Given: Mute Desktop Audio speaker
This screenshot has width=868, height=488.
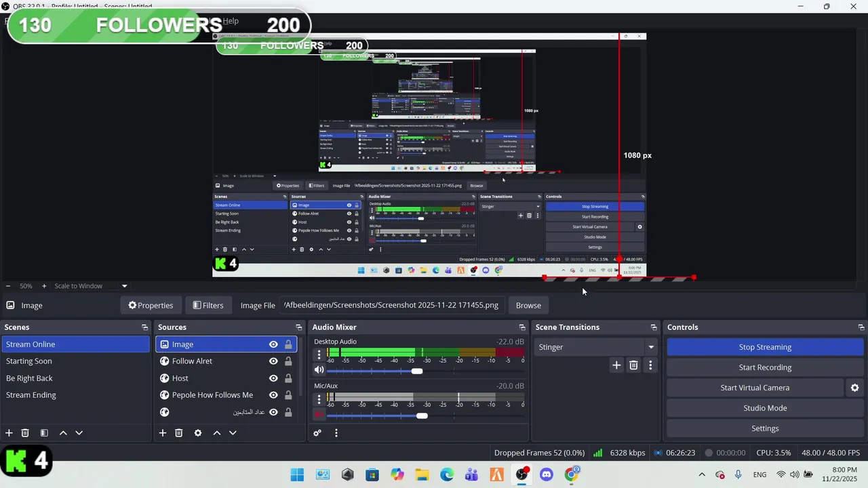Looking at the screenshot, I should [319, 370].
